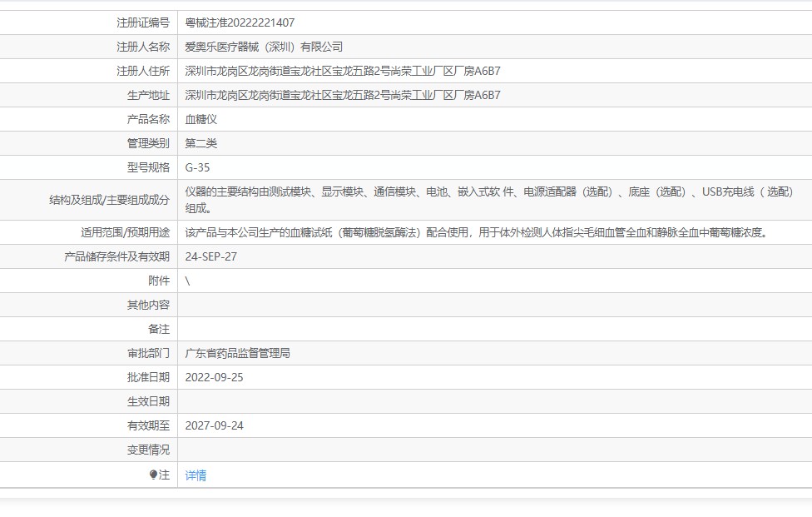Click the backslash value in 附件 row

(x=187, y=281)
